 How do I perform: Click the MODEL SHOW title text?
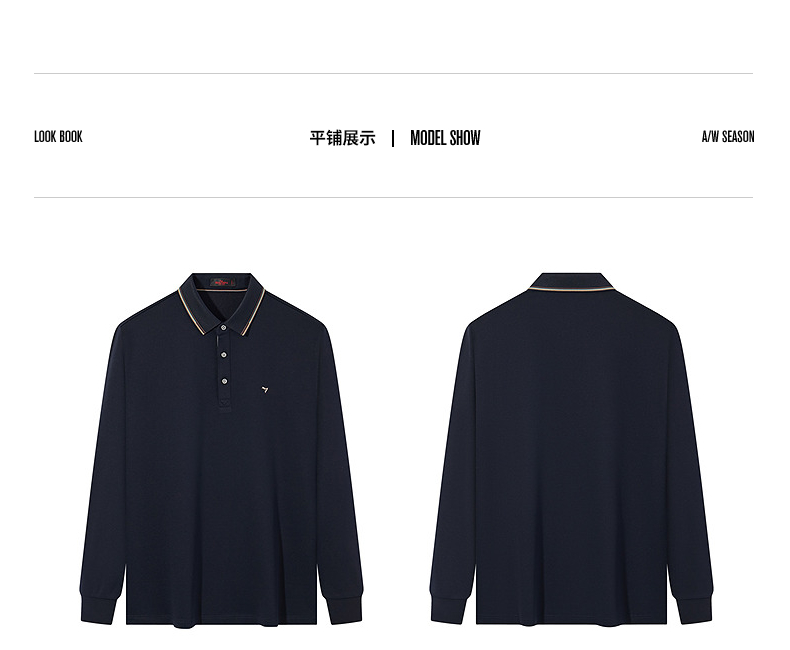click(x=445, y=138)
